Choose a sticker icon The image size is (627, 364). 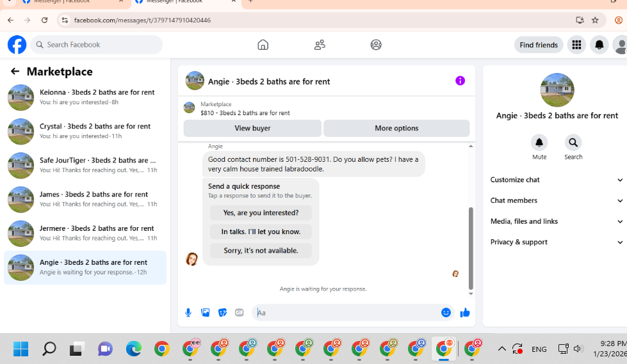pos(222,313)
